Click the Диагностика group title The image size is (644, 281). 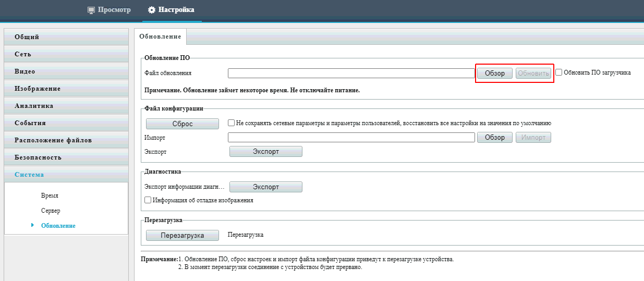162,171
